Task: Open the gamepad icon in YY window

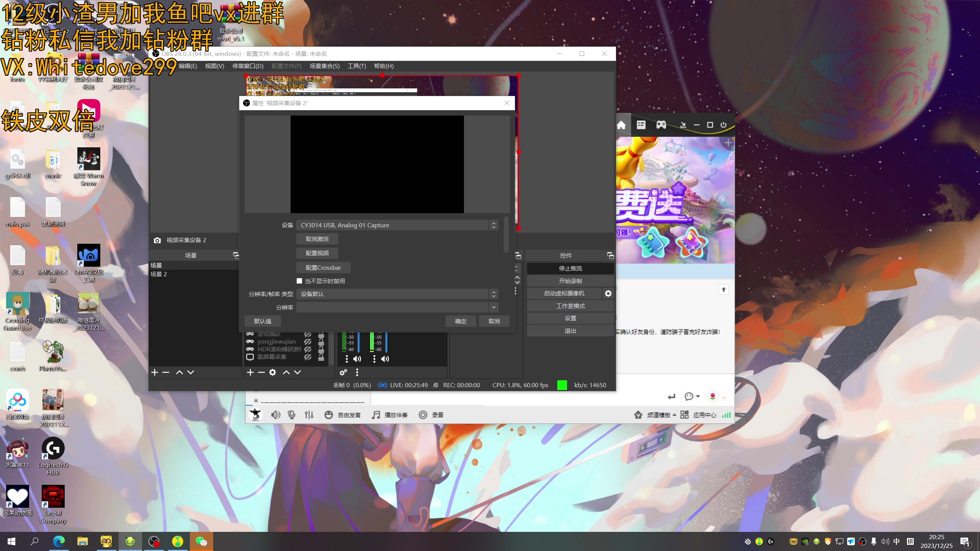Action: point(661,125)
